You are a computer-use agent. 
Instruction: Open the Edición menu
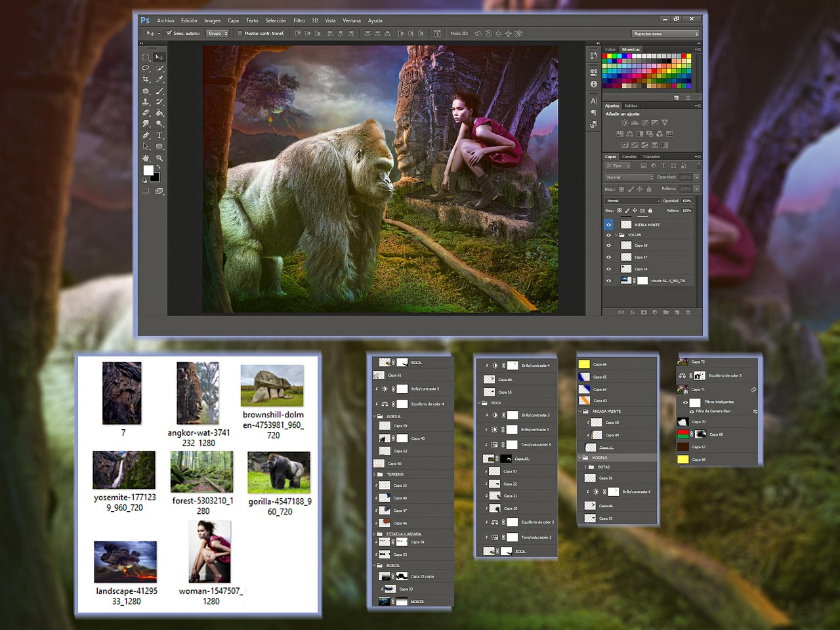189,21
